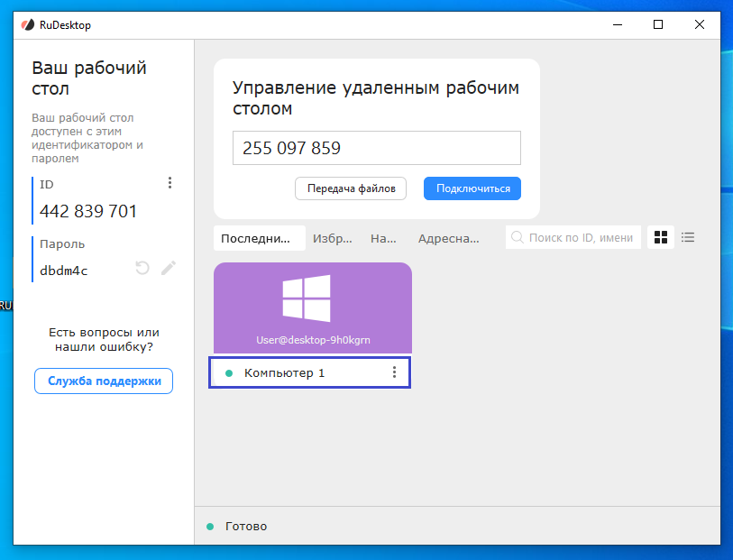This screenshot has height=560, width=733.
Task: Select the password dbdm4c
Action: coord(64,271)
